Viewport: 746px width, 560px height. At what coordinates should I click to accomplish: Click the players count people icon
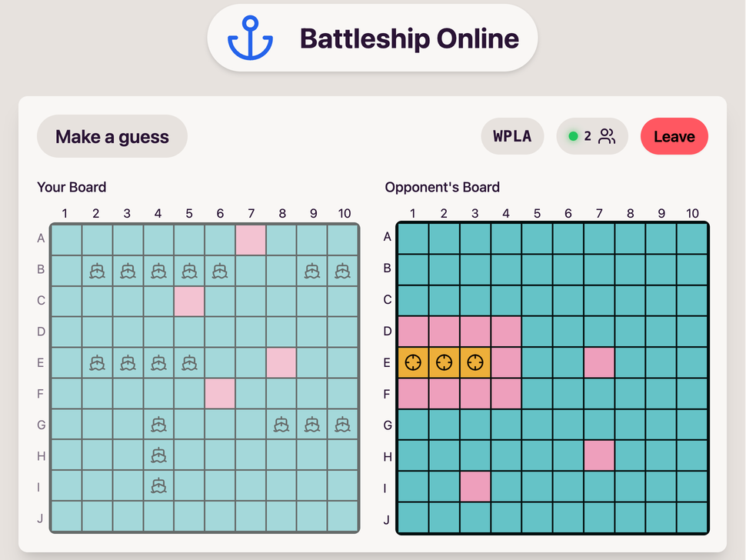click(607, 136)
